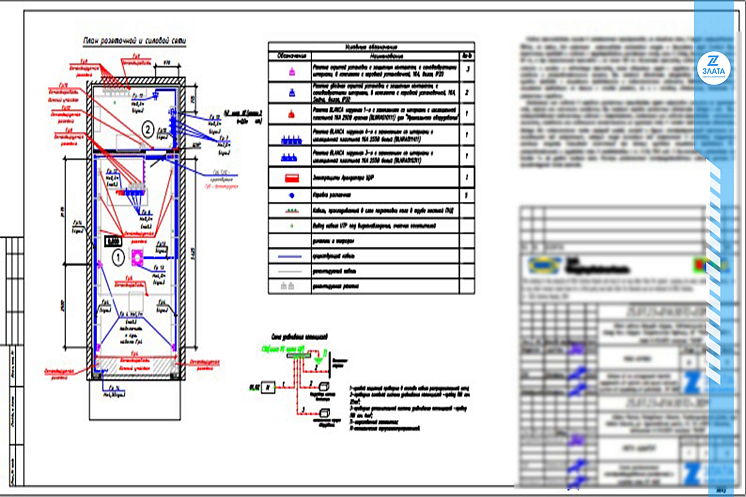Select room number 2 circle marker
Screen dimensions: 746x497
[x=147, y=130]
